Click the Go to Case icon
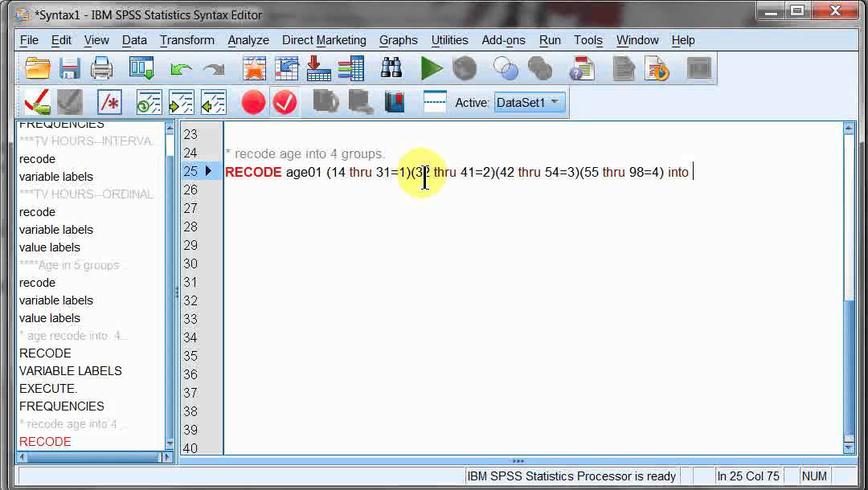This screenshot has height=490, width=868. tap(286, 68)
